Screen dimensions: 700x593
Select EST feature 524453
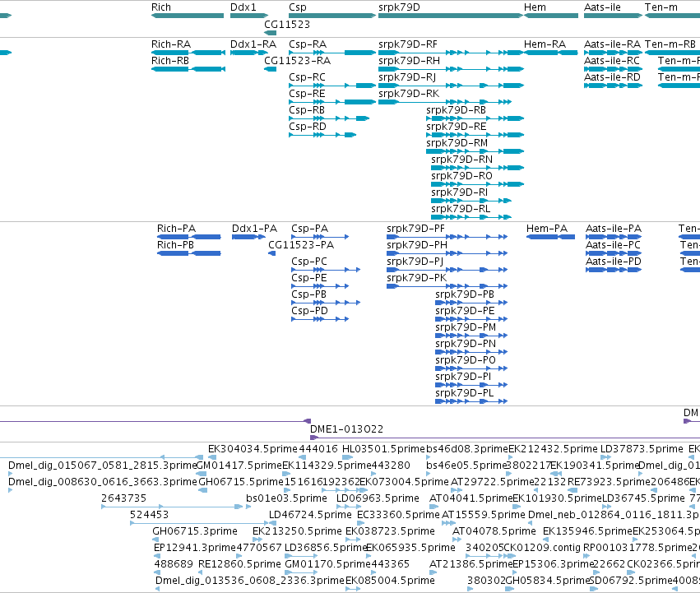click(199, 523)
